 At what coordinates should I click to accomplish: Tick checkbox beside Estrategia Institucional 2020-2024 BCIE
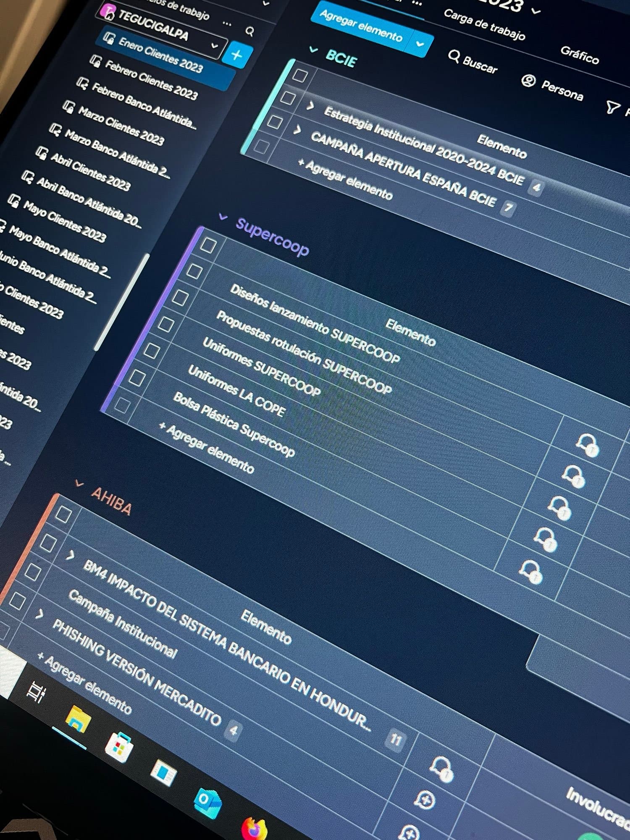tap(288, 97)
